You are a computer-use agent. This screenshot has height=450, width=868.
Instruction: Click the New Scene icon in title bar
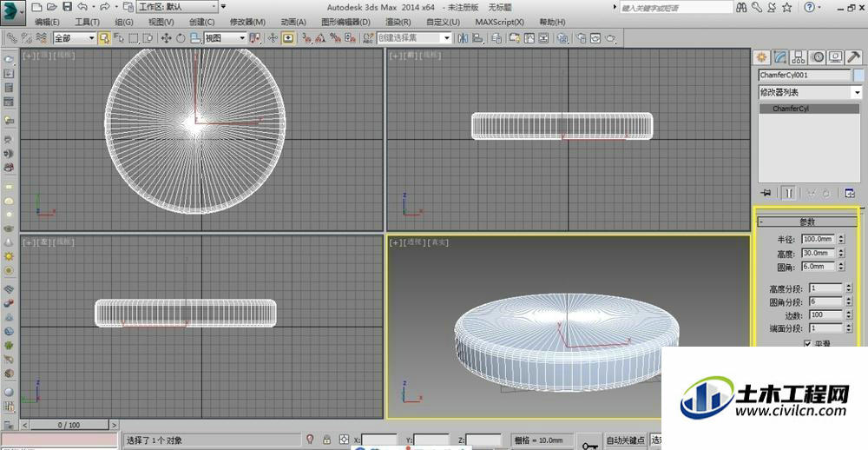pos(36,7)
